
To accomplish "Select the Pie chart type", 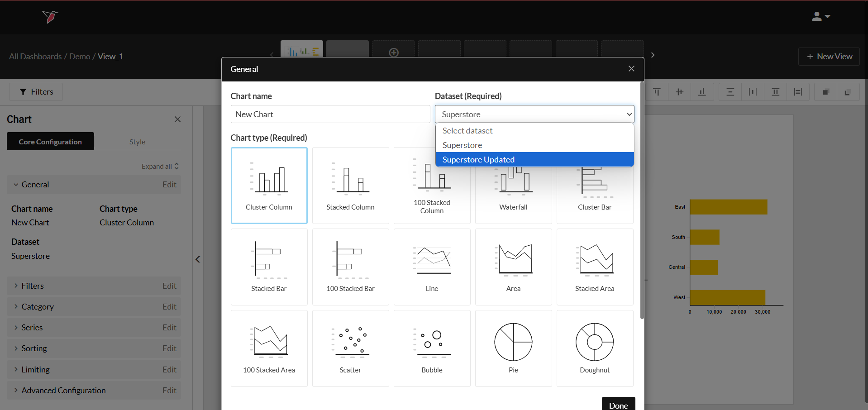I will [x=513, y=348].
